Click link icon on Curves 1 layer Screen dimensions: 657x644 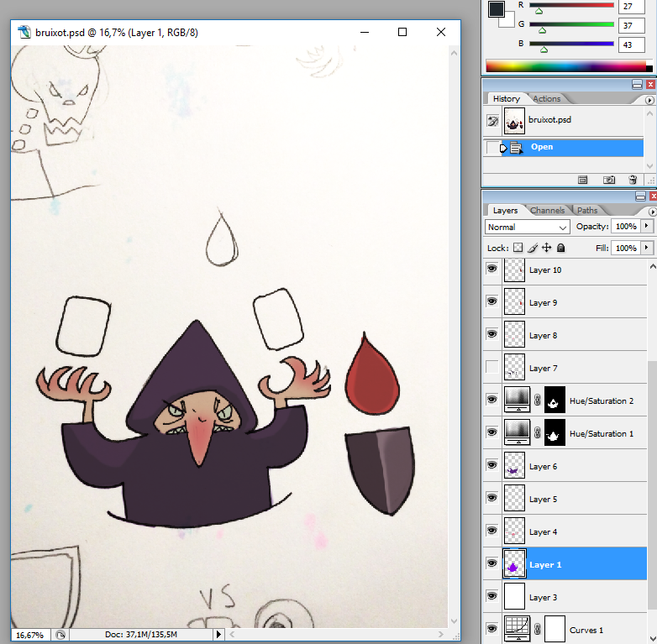[537, 630]
